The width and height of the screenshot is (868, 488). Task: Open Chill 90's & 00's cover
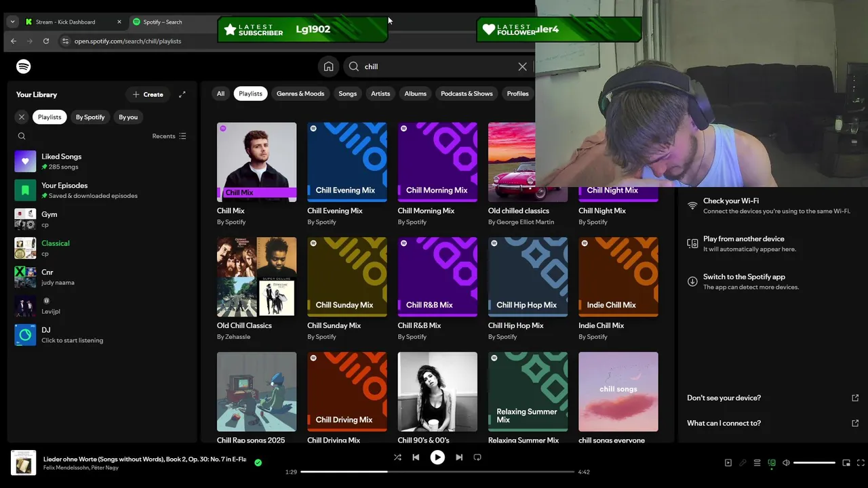click(x=437, y=392)
